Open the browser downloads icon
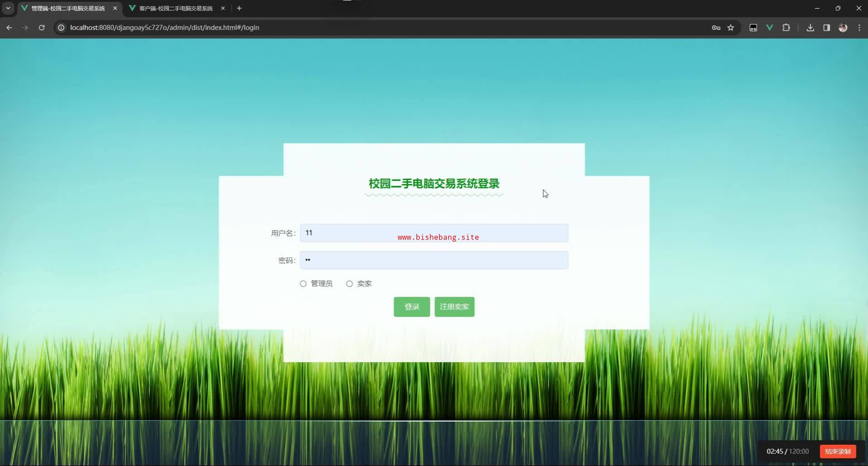Screen dimensions: 868x466 (x=810, y=28)
